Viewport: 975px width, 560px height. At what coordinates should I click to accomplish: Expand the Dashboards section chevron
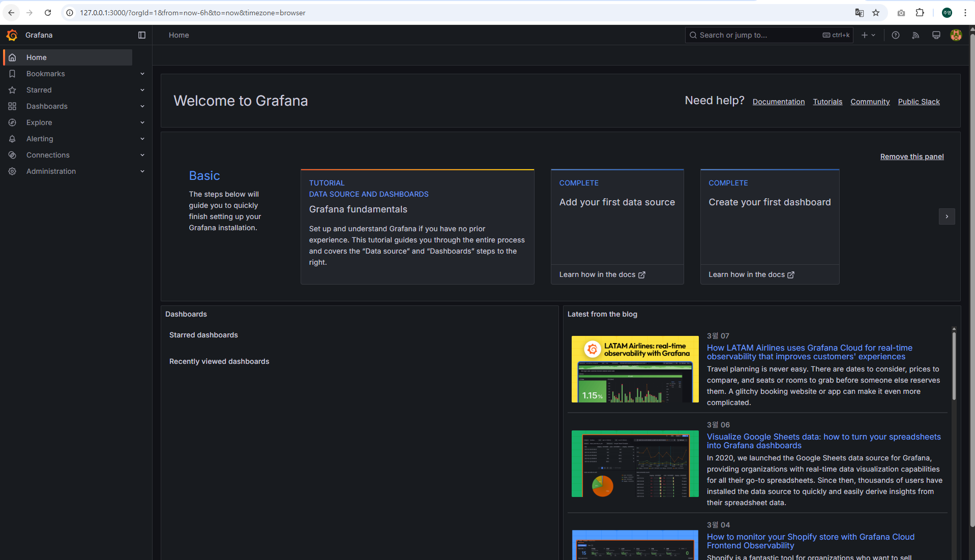pyautogui.click(x=142, y=106)
